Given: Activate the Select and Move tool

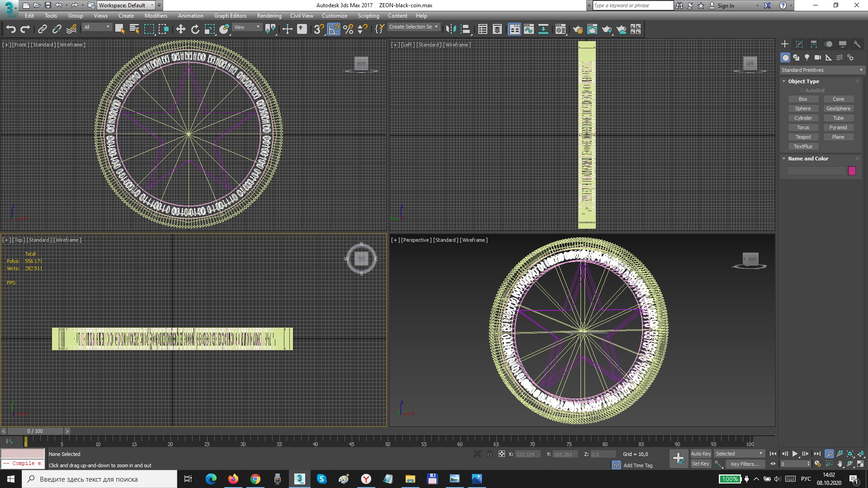Looking at the screenshot, I should (x=181, y=29).
